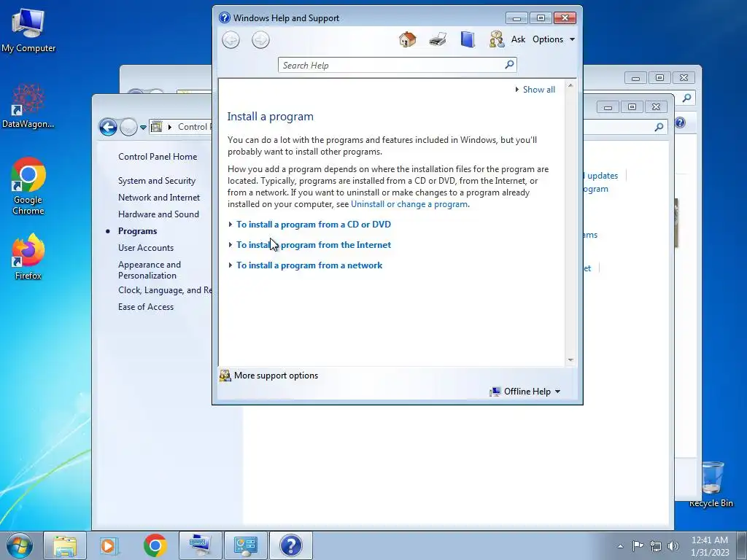Click the Control breadcrumb in the address bar
This screenshot has height=560, width=747.
click(x=194, y=127)
